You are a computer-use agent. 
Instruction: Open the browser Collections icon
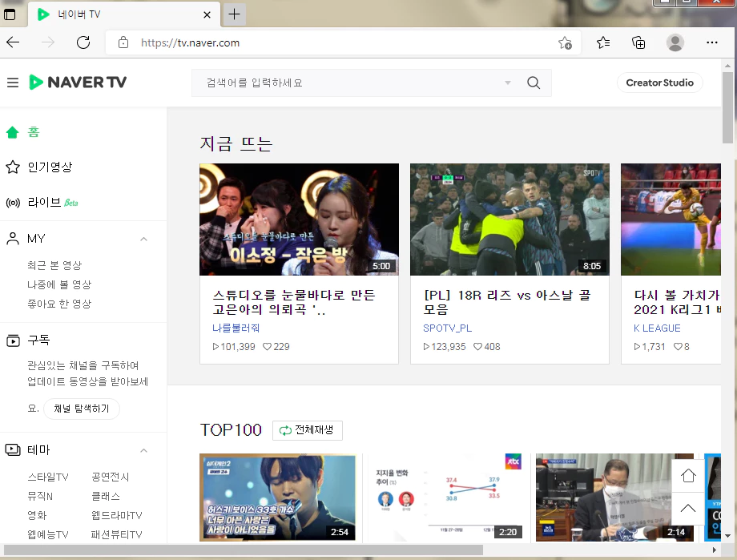[638, 42]
